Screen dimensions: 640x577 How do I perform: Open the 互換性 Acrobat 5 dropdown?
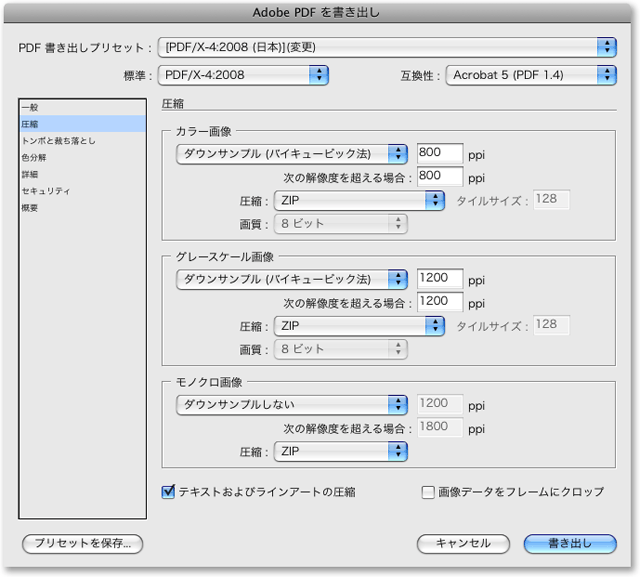[x=530, y=74]
